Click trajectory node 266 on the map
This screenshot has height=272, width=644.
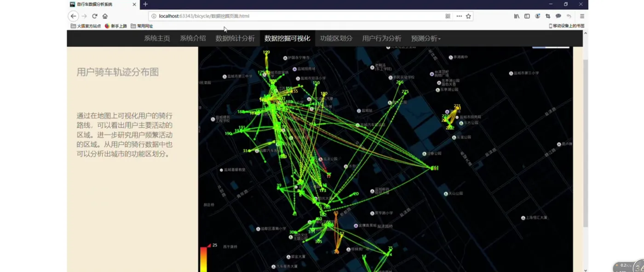coord(400,82)
